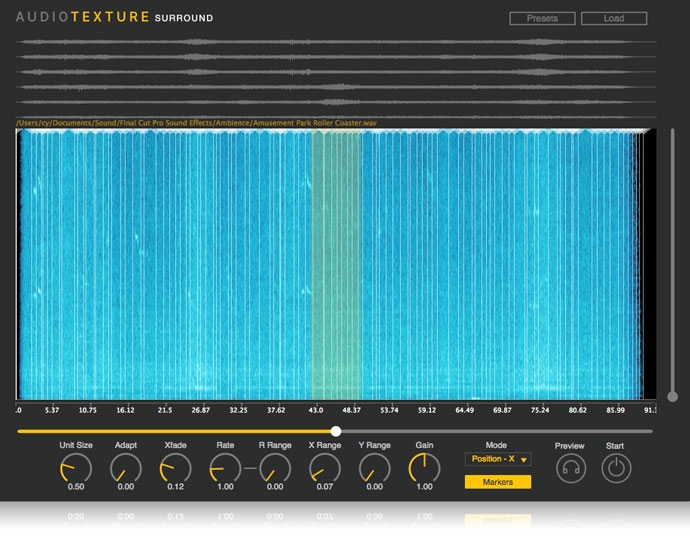Select the Xfade knob
Screen dimensions: 690x544
click(175, 467)
